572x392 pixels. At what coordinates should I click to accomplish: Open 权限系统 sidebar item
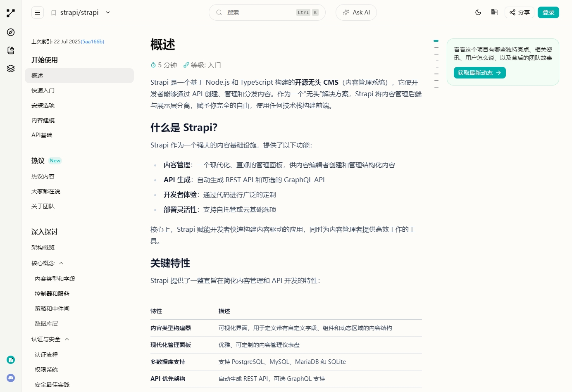click(x=46, y=370)
